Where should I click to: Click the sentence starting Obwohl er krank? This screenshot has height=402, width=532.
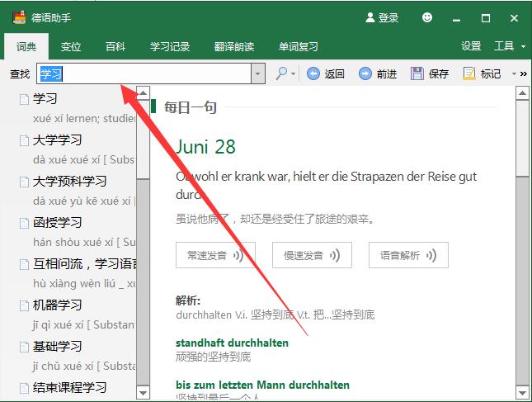(327, 186)
